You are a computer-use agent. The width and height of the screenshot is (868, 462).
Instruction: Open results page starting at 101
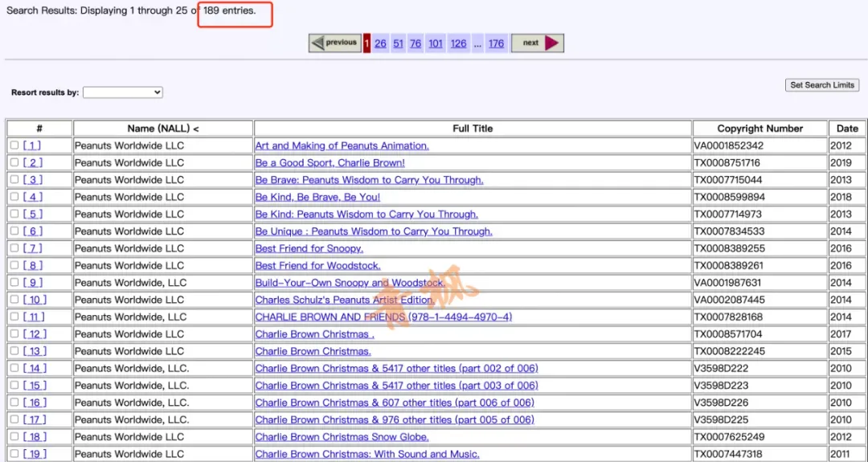tap(436, 43)
